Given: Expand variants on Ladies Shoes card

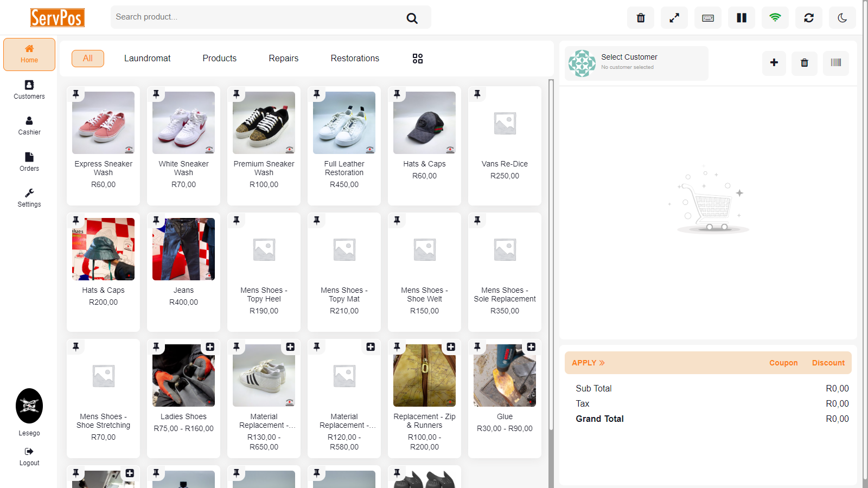Looking at the screenshot, I should point(210,347).
